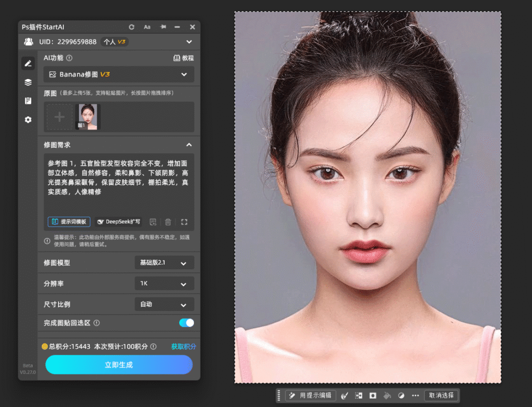Expand the UID account dropdown arrow
The image size is (532, 407).
click(x=189, y=42)
